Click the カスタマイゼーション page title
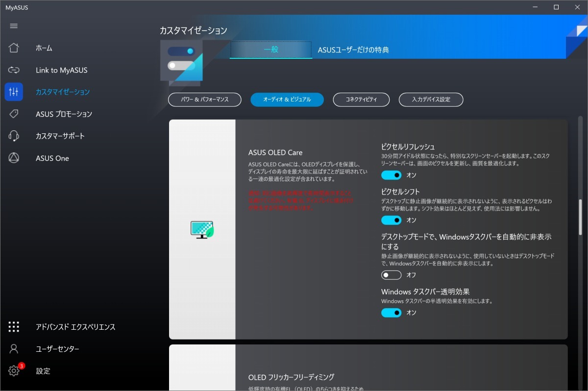The width and height of the screenshot is (588, 391). coord(194,30)
